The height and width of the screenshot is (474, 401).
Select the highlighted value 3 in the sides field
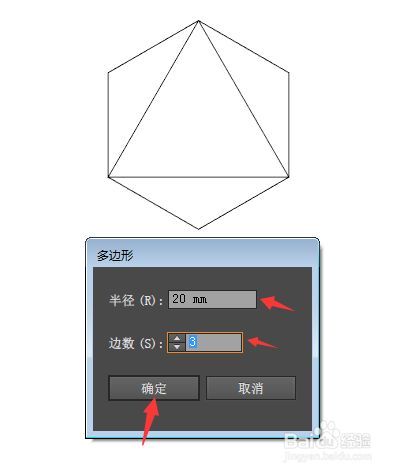click(x=193, y=342)
